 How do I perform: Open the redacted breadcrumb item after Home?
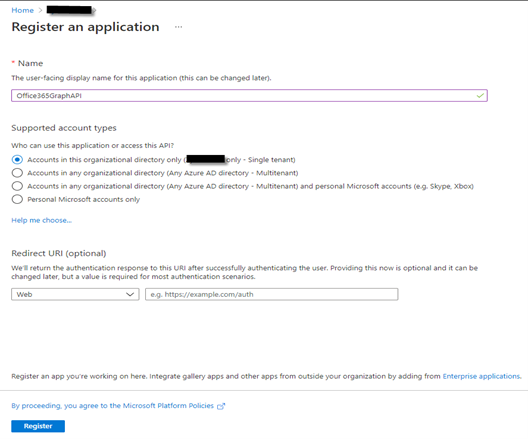point(70,10)
